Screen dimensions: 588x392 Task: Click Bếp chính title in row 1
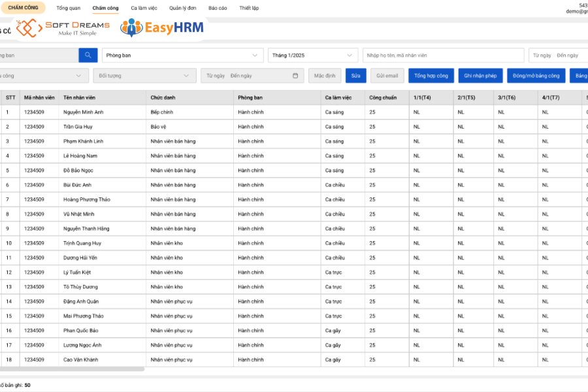[162, 112]
